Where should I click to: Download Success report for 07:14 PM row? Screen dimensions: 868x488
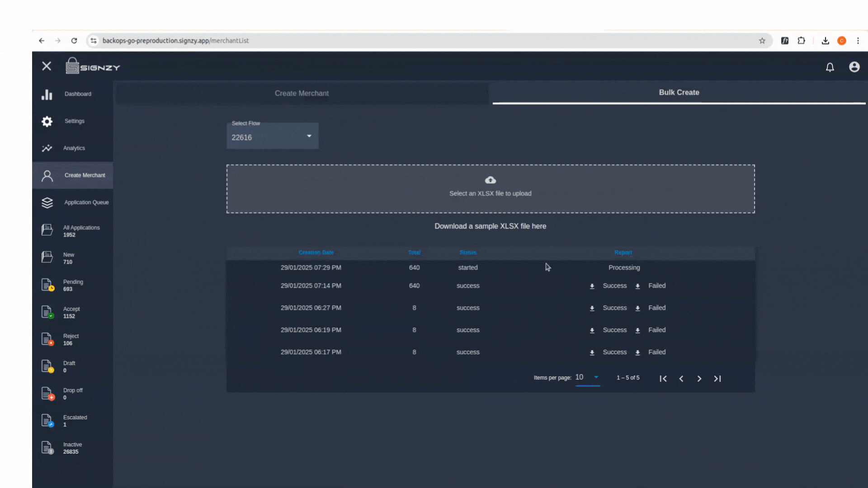[x=609, y=286]
